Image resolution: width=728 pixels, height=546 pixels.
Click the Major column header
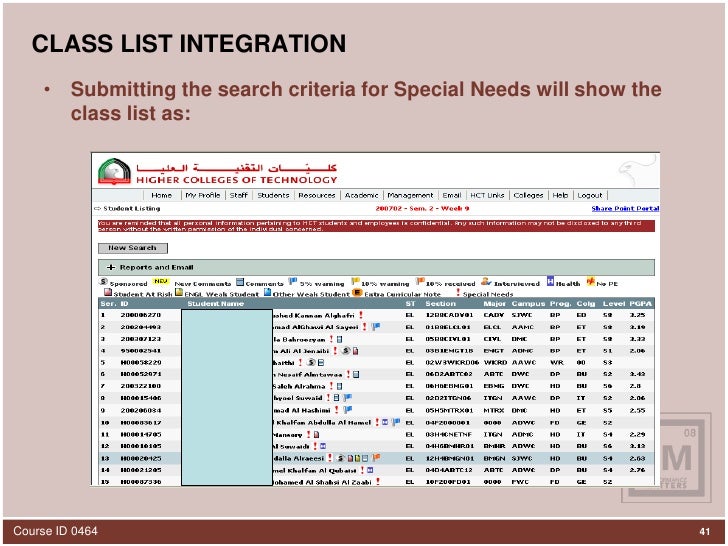coord(494,304)
